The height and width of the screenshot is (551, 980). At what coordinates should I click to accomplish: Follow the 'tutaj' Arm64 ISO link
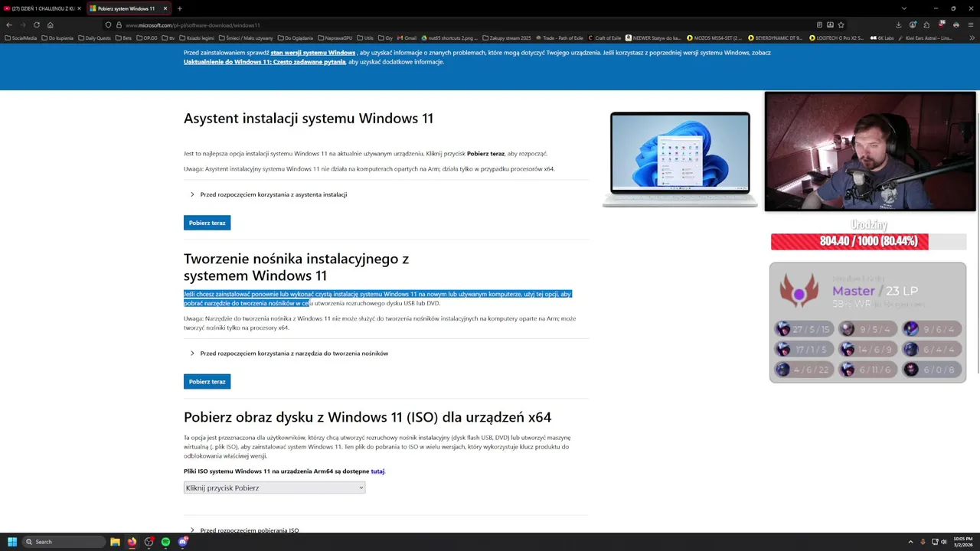pyautogui.click(x=377, y=471)
